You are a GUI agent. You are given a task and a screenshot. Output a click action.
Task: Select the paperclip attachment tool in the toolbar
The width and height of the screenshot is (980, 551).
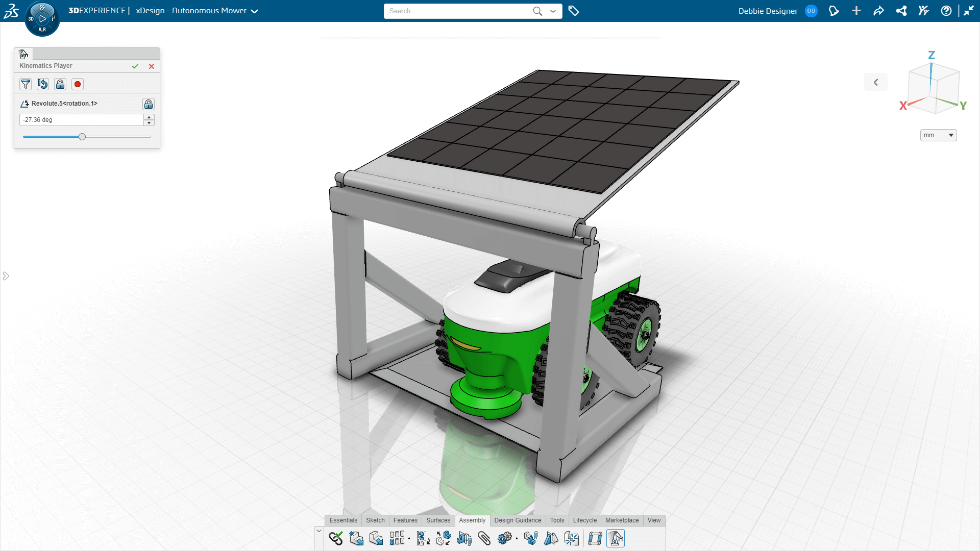pos(484,538)
